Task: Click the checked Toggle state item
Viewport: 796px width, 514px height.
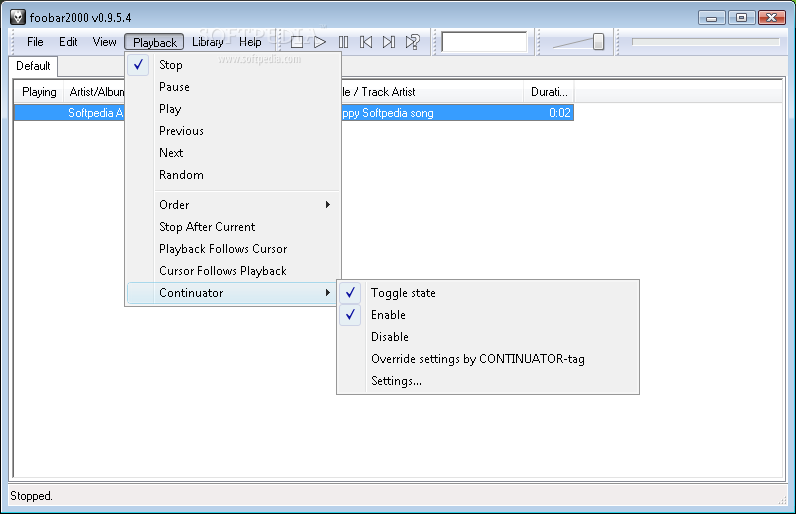Action: point(488,293)
